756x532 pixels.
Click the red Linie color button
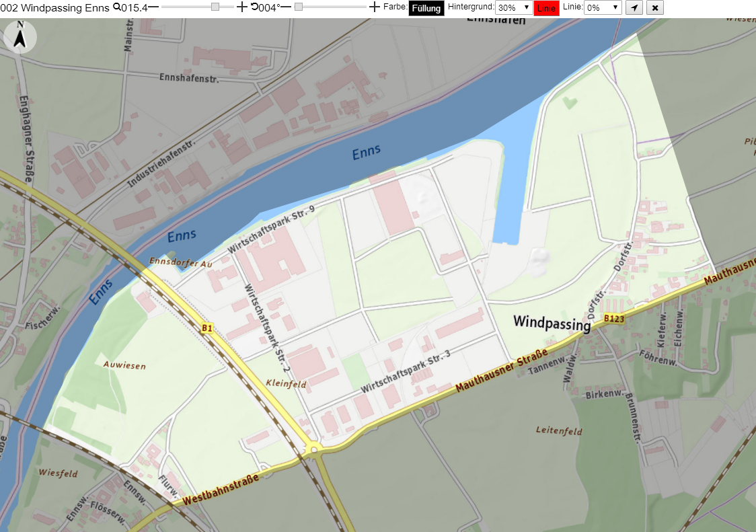[x=546, y=8]
